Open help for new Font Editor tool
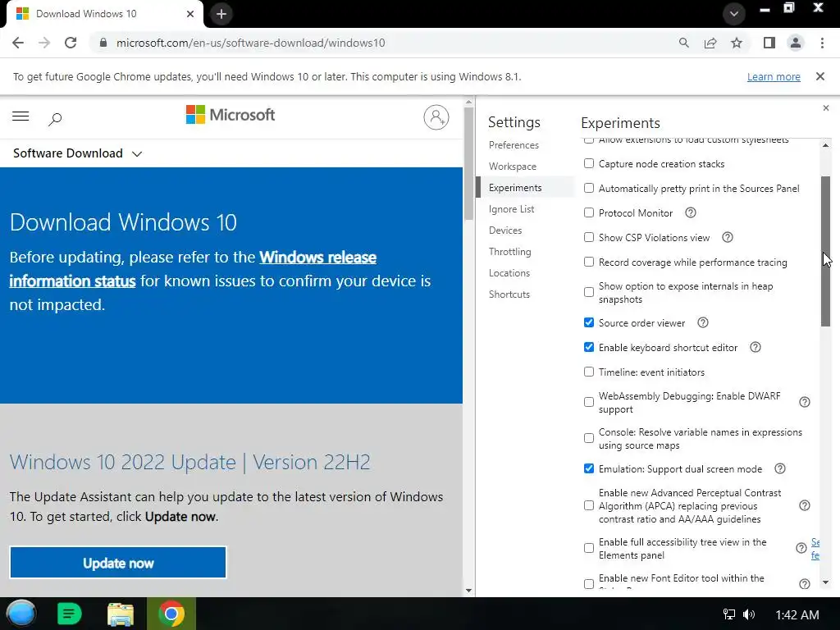 click(x=805, y=584)
